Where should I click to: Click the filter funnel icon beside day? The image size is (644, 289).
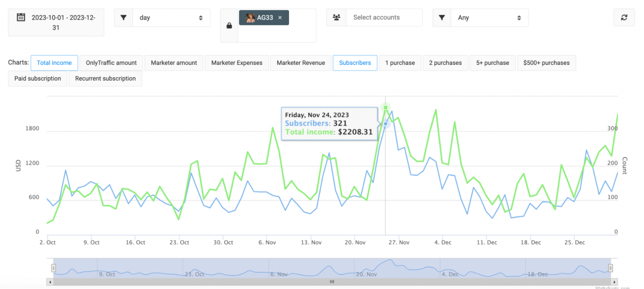(124, 18)
